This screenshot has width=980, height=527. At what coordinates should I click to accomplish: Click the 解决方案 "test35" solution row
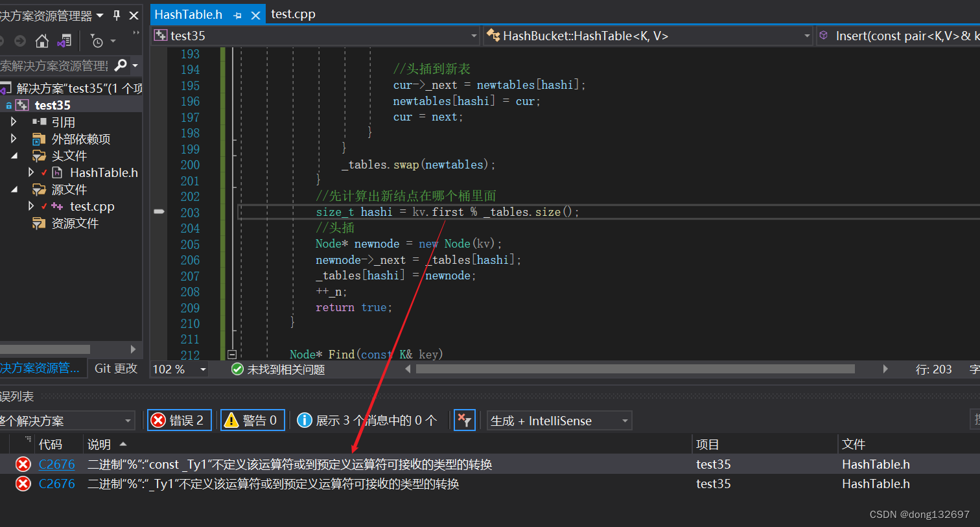(x=71, y=88)
